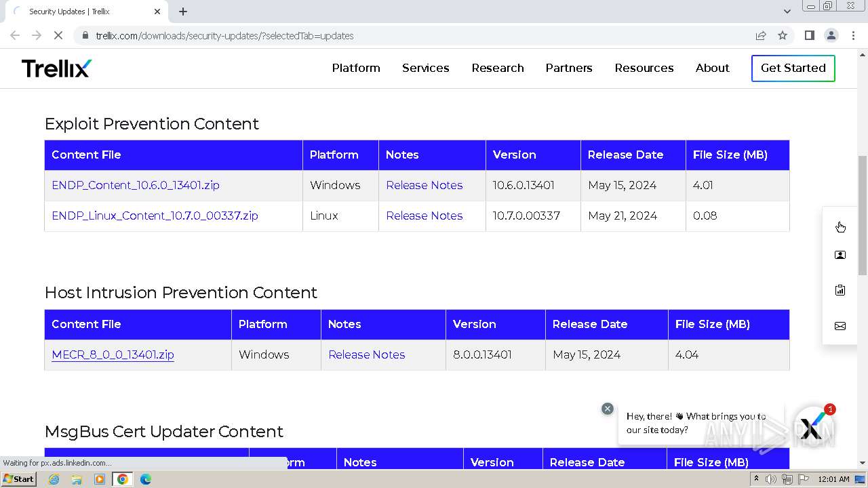This screenshot has height=488, width=868.
Task: Open the Resources menu
Action: [644, 68]
